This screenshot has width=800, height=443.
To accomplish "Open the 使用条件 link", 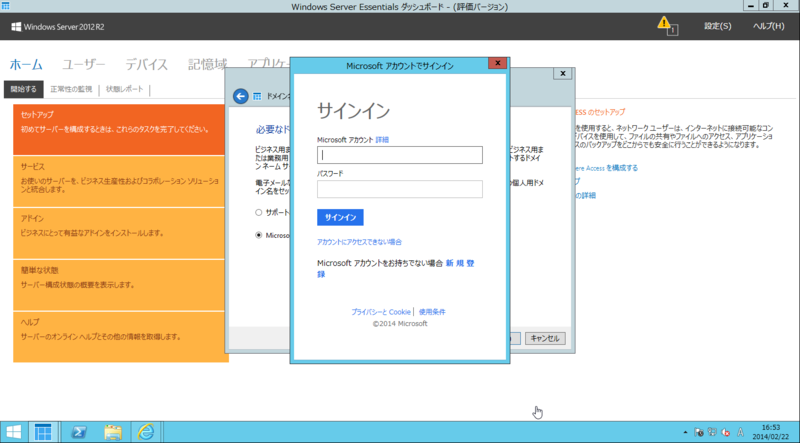I will coord(432,312).
